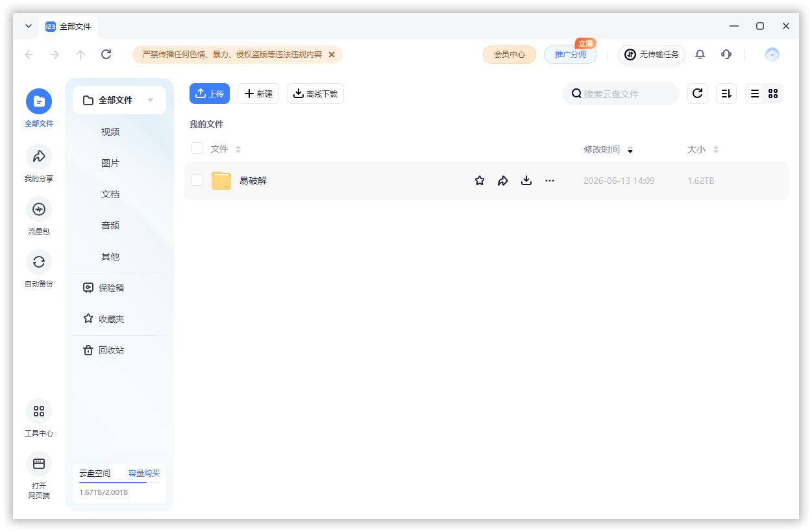Refresh file list next to search box
The width and height of the screenshot is (812, 532).
point(698,94)
